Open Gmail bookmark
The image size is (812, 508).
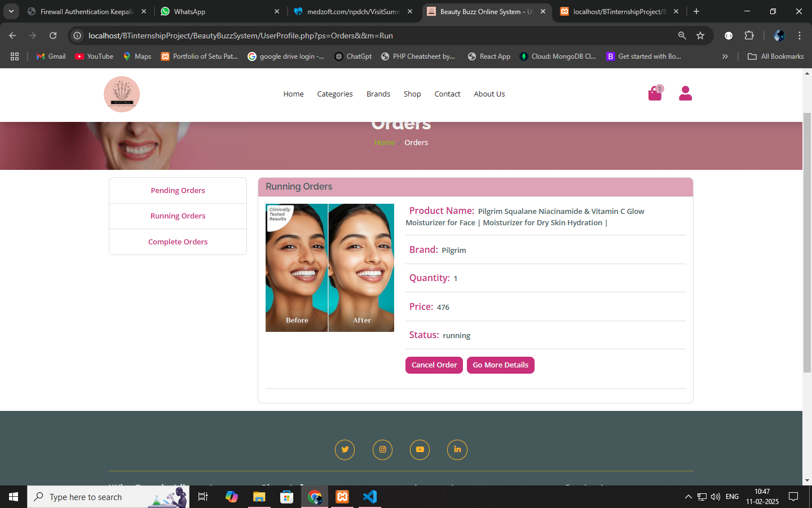click(51, 56)
